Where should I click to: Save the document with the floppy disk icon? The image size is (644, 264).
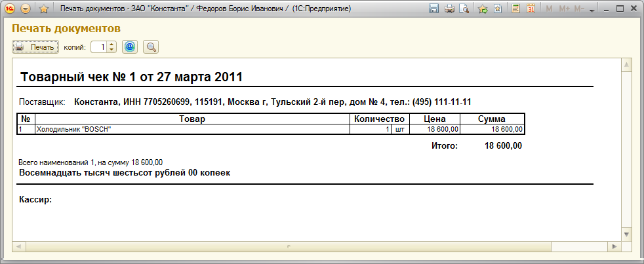(x=433, y=9)
